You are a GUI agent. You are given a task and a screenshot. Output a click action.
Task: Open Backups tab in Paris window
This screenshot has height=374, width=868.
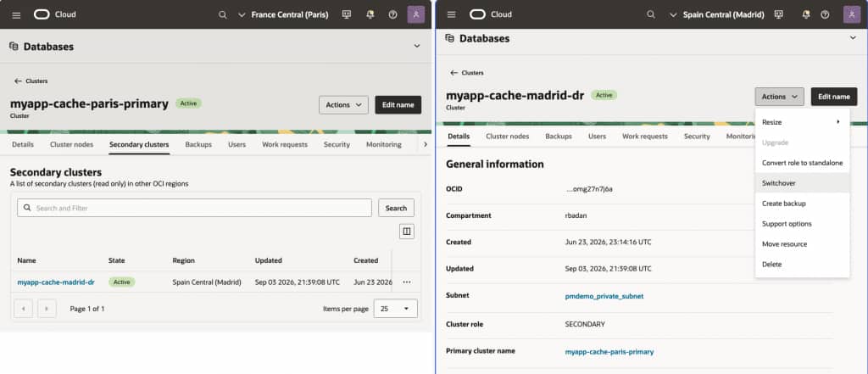tap(198, 145)
